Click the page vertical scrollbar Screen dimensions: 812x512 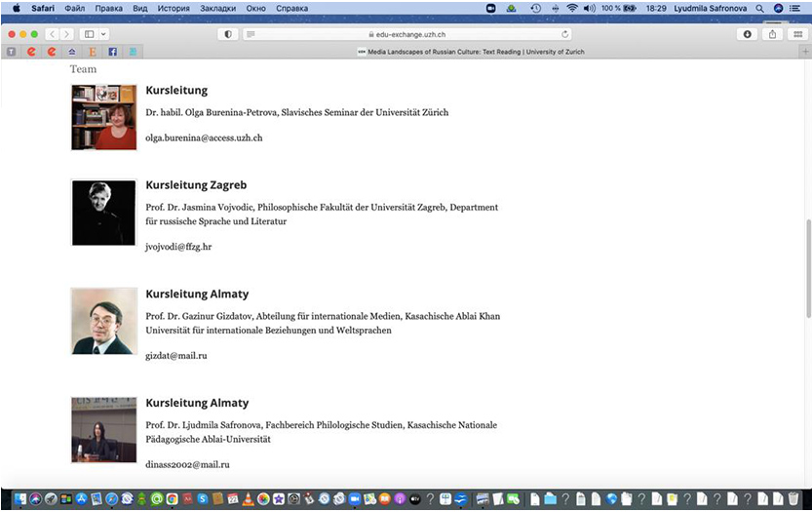[x=807, y=268]
